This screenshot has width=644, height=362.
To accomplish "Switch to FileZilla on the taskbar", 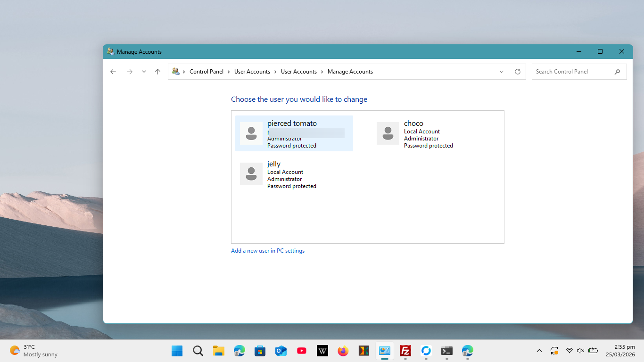I will [x=405, y=351].
